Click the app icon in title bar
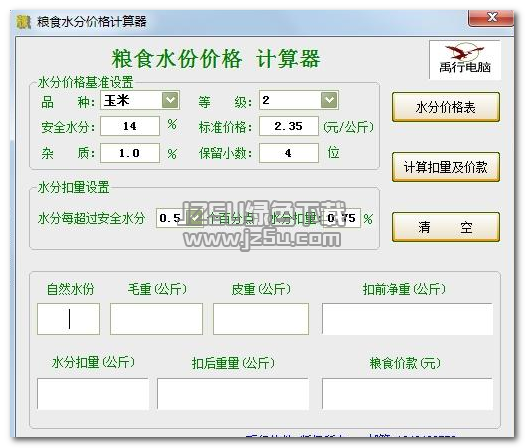The height and width of the screenshot is (448, 525). [x=23, y=22]
